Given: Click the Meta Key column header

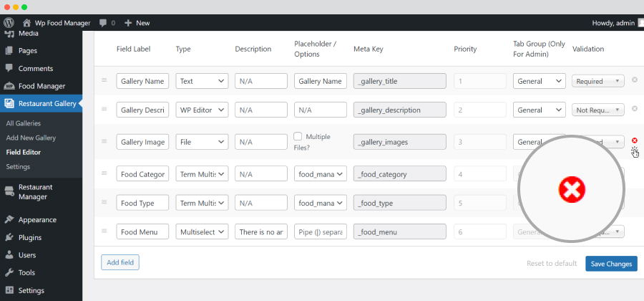Looking at the screenshot, I should pyautogui.click(x=369, y=49).
